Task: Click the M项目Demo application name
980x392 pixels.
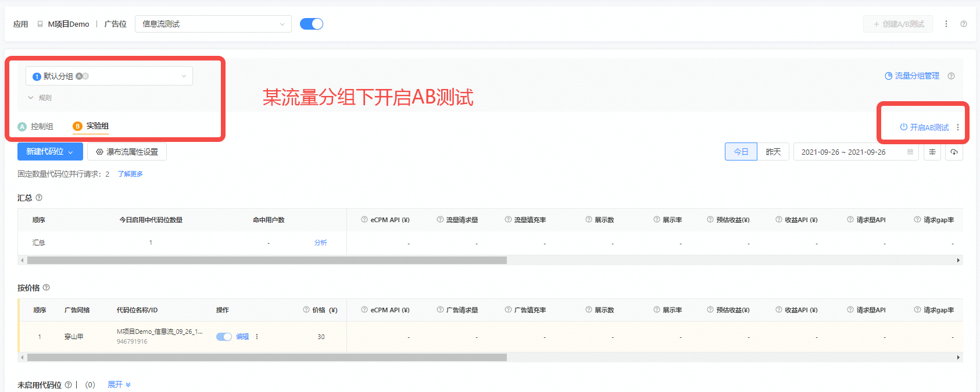Action: click(x=69, y=24)
